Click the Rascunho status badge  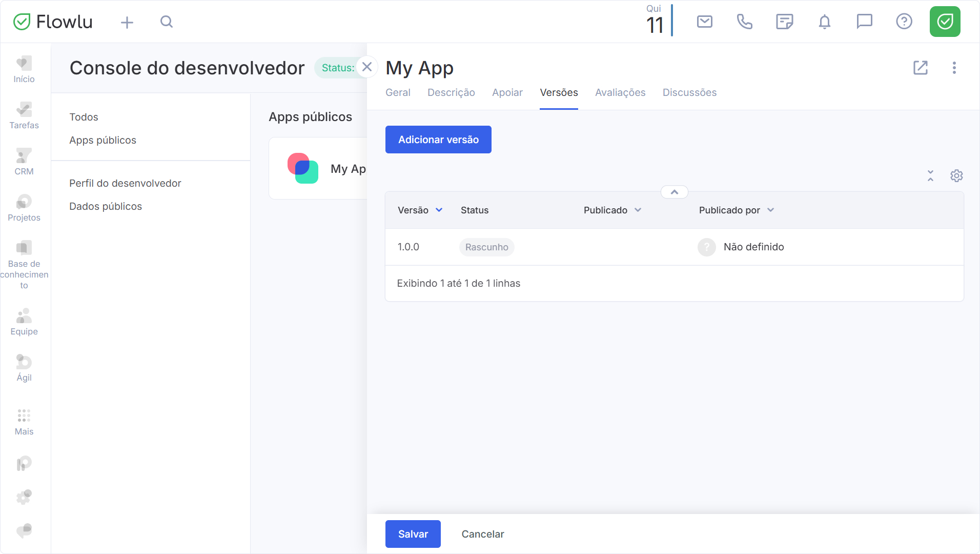click(x=486, y=247)
